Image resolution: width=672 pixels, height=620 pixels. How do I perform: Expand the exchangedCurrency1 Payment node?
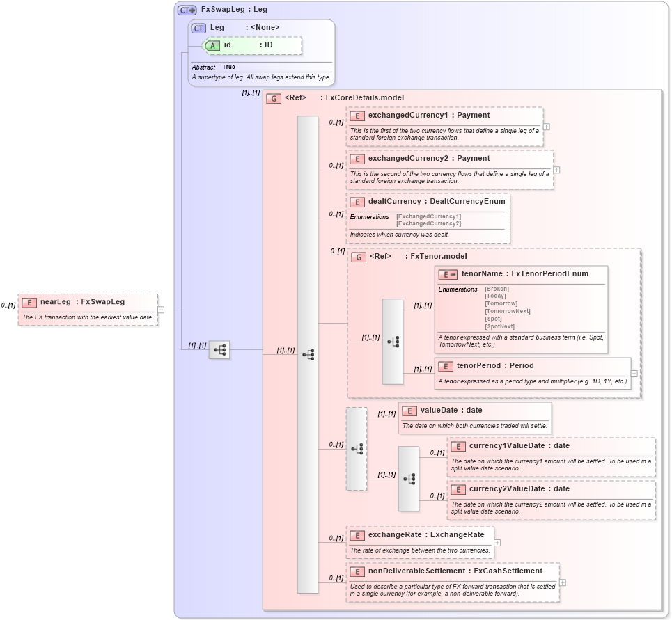tap(547, 127)
